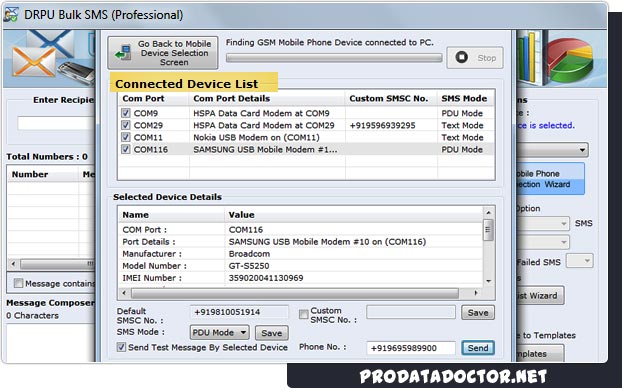Uncheck the COM9 device checkbox

(x=126, y=113)
